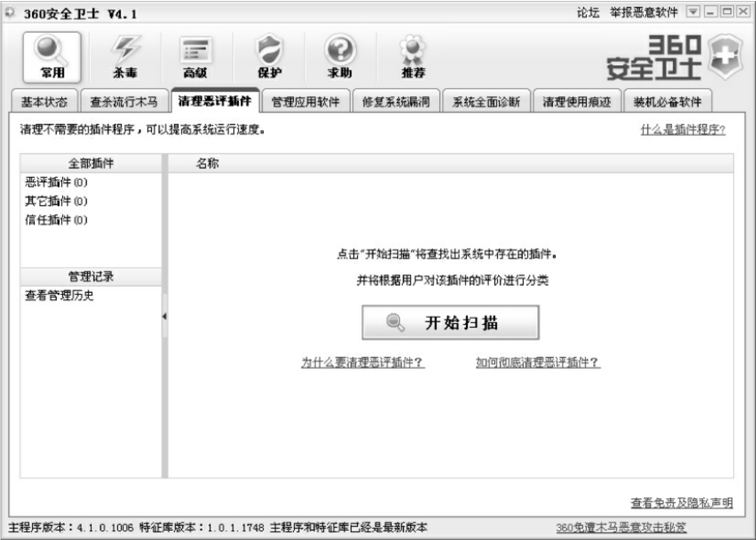Open 360免遭木马恶意攻击秘笈 link
The width and height of the screenshot is (756, 540).
point(621,527)
